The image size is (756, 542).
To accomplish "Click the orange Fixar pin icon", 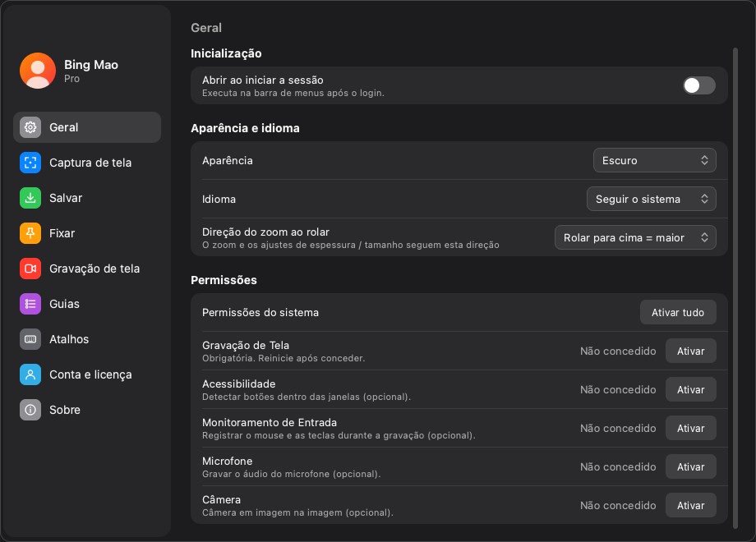I will click(30, 233).
